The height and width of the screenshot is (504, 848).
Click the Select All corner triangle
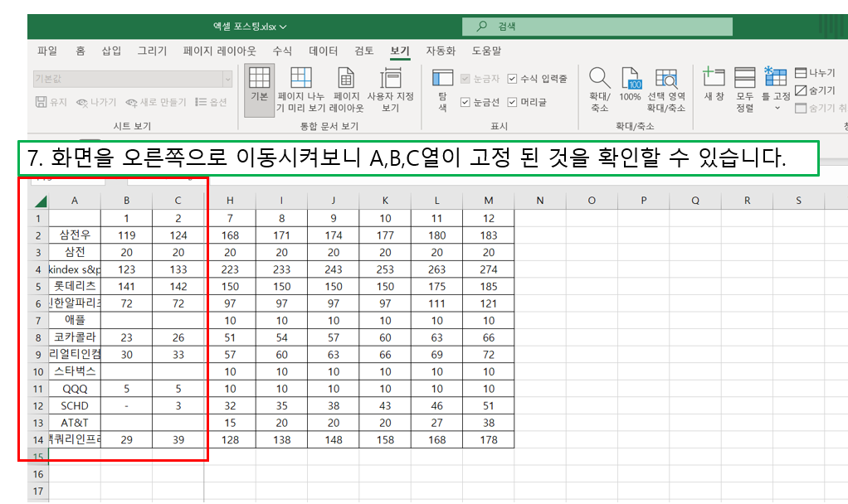[41, 201]
